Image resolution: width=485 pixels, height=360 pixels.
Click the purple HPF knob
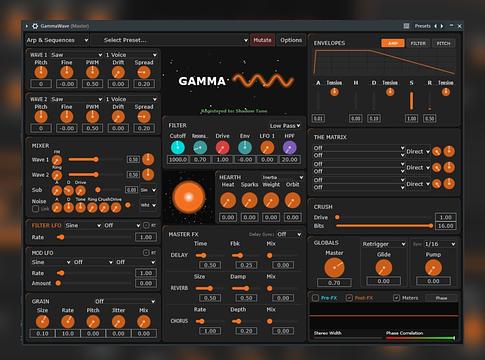coord(289,147)
